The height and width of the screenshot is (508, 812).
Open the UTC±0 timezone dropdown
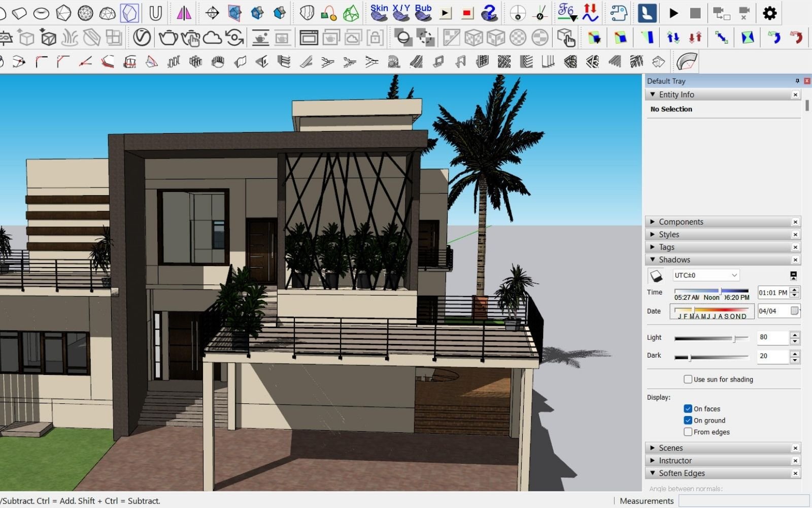pos(734,275)
